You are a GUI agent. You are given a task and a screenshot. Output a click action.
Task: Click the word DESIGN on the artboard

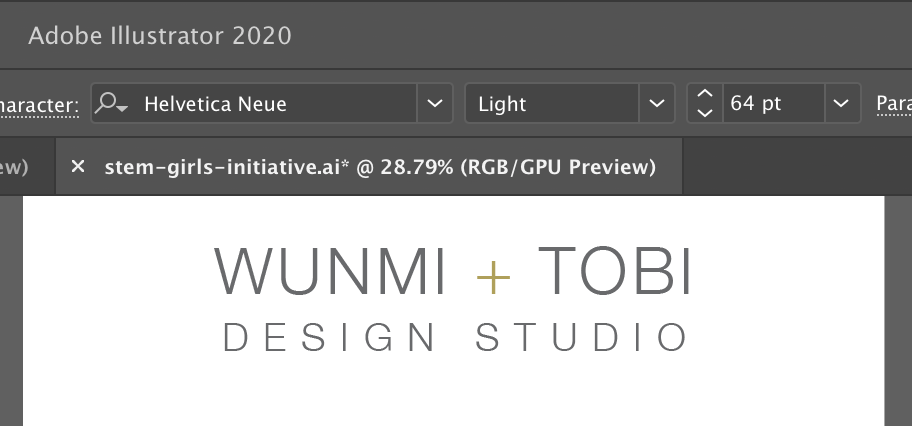tap(330, 338)
